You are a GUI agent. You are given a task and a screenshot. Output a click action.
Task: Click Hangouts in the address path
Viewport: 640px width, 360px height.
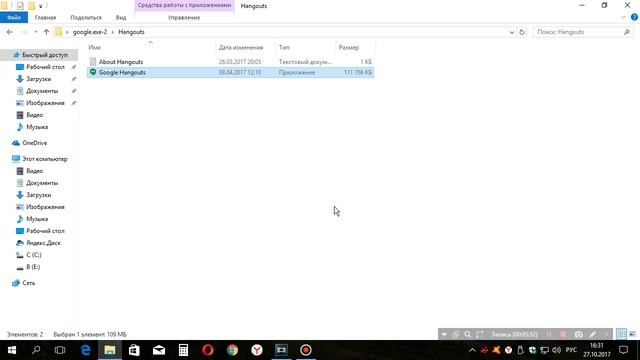(x=131, y=32)
